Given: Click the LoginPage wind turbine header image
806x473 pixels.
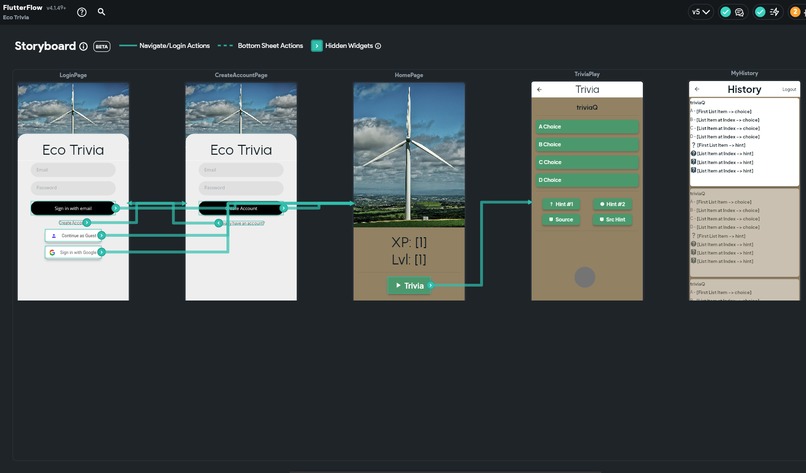Looking at the screenshot, I should point(73,108).
